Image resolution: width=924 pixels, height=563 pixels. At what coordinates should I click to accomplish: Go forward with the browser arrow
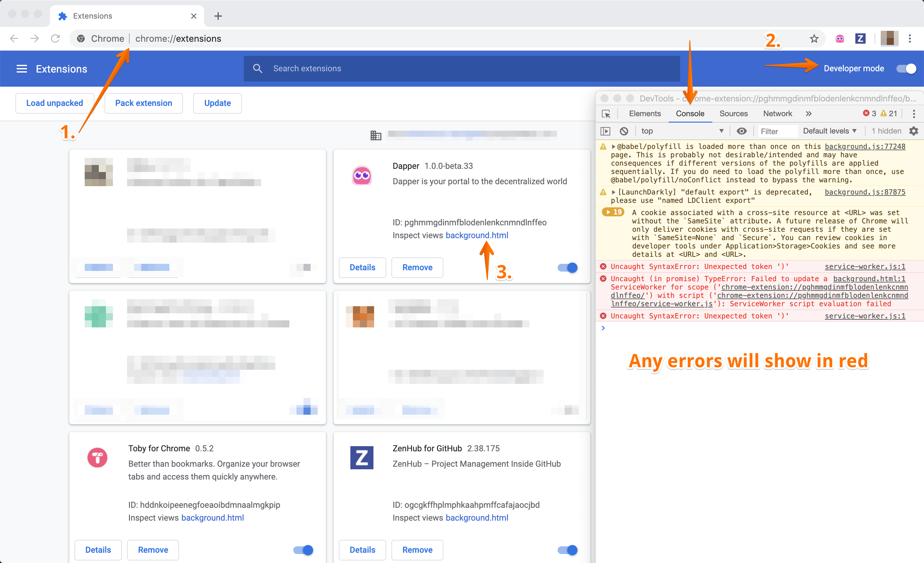click(x=35, y=38)
